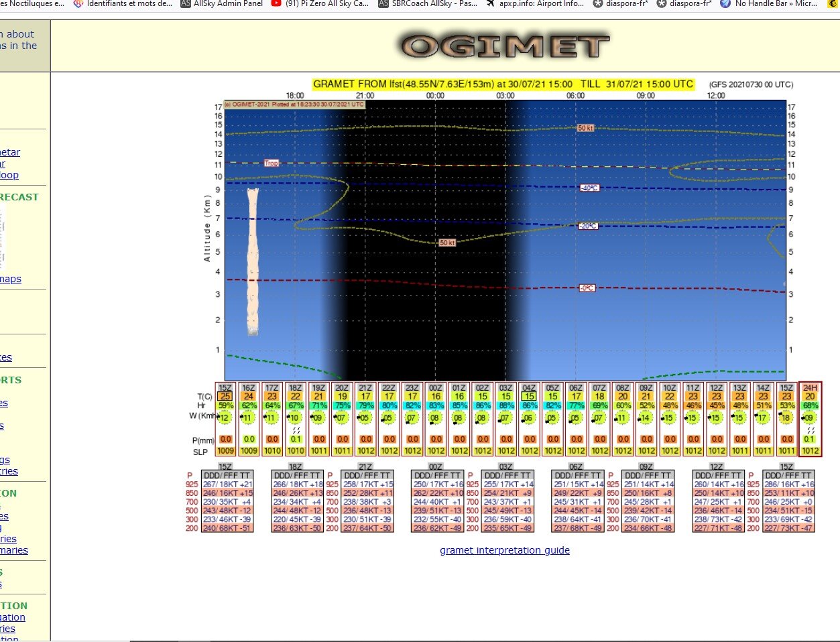Click the 249/ 22KT +9 wind entry
Screen dimensions: 840x642
click(x=578, y=493)
